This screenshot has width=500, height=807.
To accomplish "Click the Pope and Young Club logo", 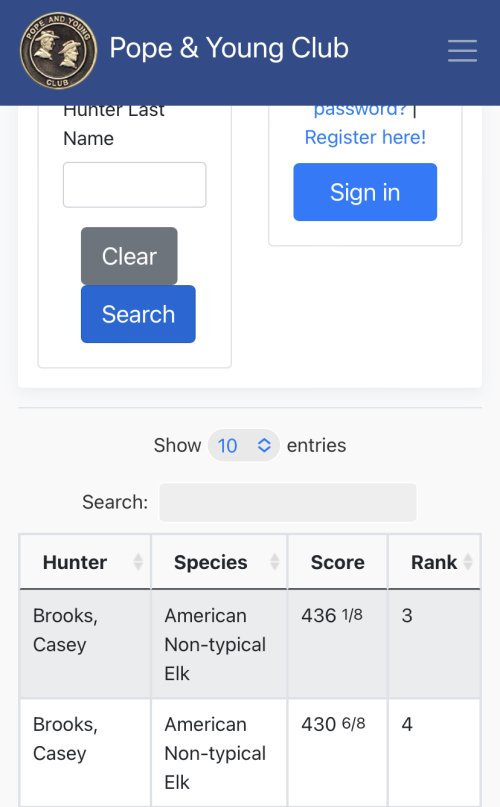I will point(58,50).
